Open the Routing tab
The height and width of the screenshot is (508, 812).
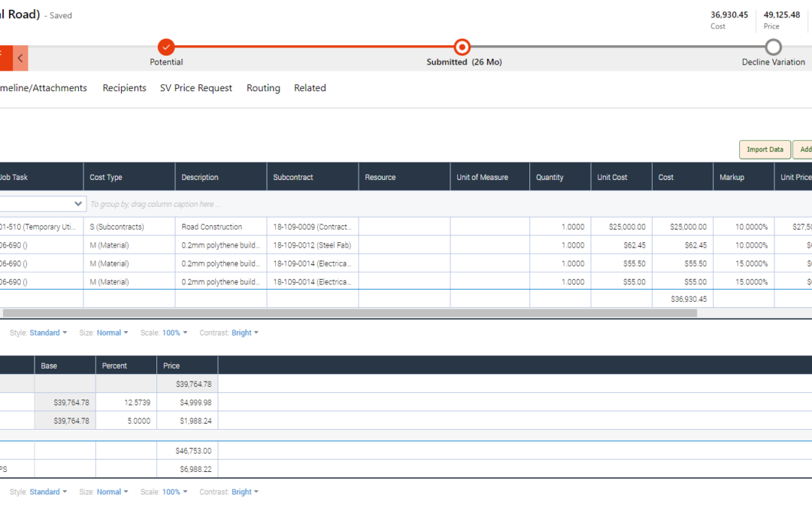coord(263,88)
